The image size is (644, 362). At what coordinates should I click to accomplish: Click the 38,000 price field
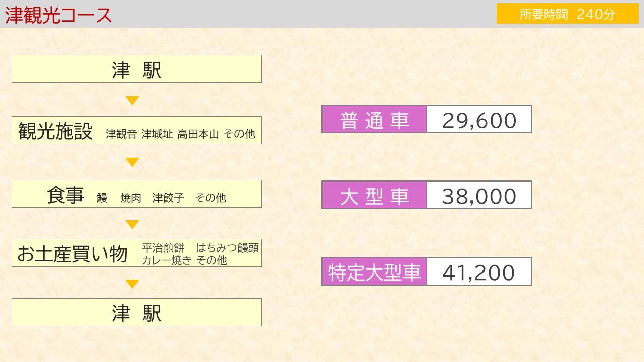click(x=479, y=195)
